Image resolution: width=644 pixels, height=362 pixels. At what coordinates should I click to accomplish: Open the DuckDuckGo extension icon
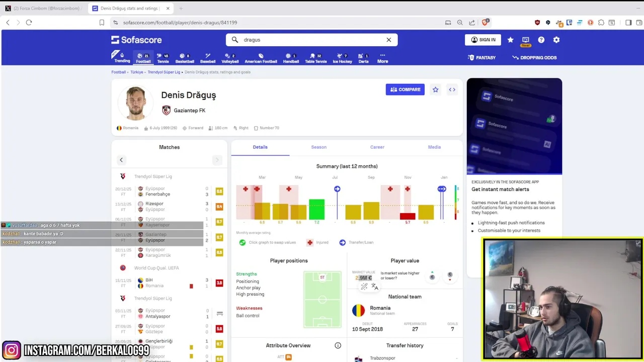tap(590, 23)
